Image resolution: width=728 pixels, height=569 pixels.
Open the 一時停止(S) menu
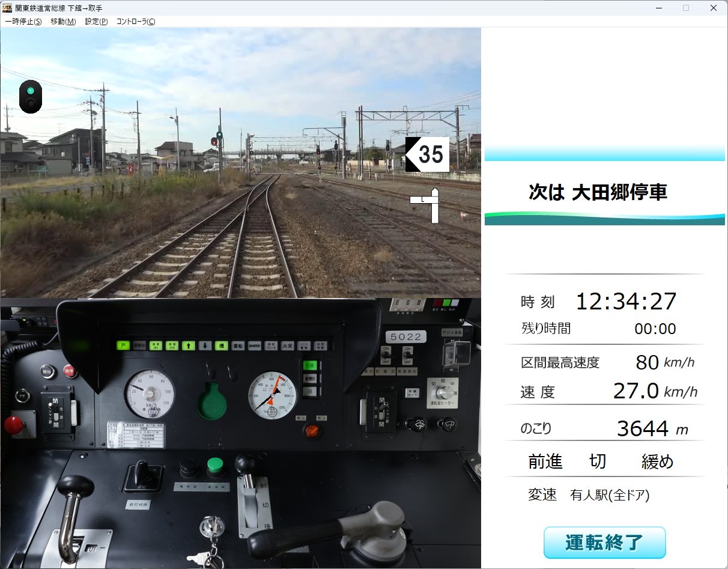coord(23,22)
